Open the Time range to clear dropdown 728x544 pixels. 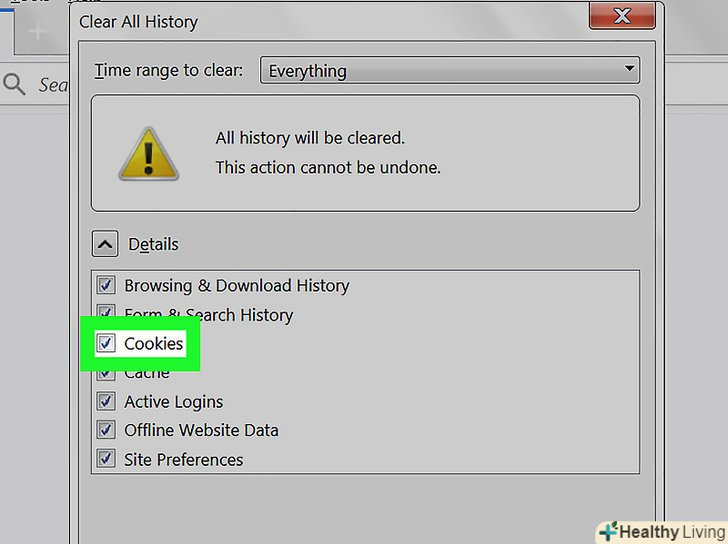pos(449,71)
